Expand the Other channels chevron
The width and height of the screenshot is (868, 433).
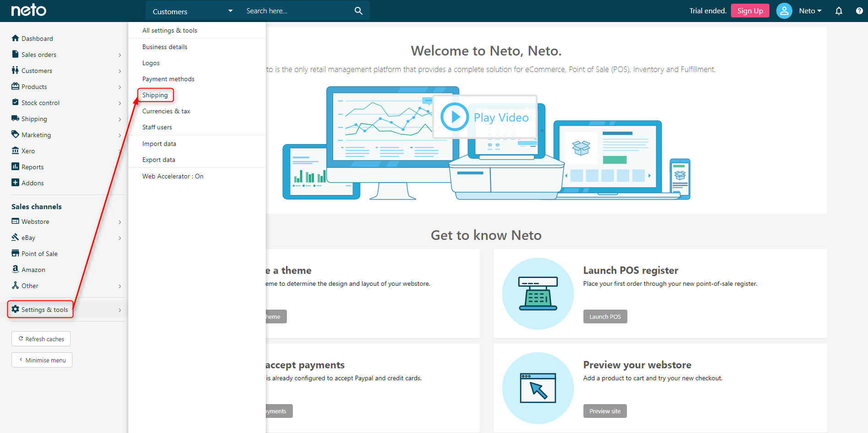pos(120,286)
